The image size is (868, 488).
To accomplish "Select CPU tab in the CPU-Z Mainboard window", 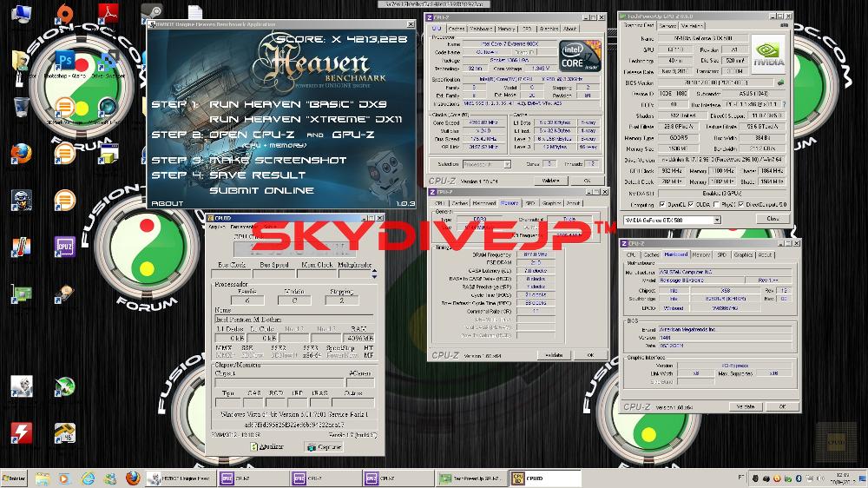I will point(630,254).
